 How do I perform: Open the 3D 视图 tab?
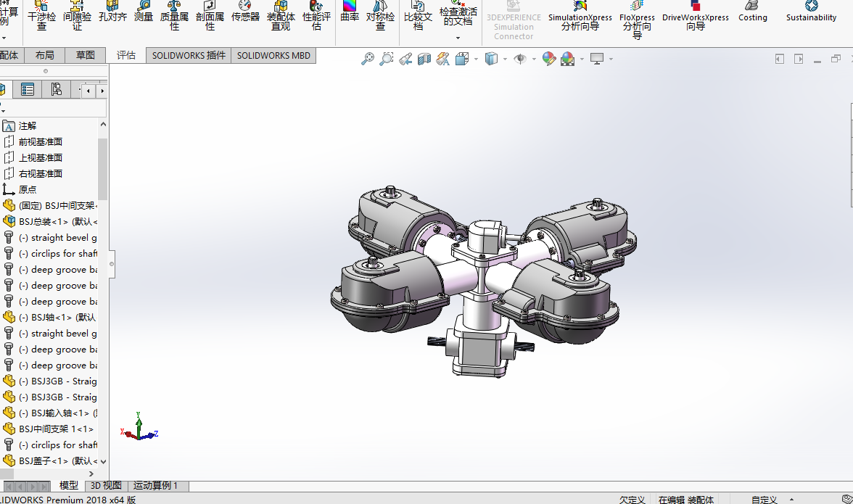pyautogui.click(x=106, y=486)
